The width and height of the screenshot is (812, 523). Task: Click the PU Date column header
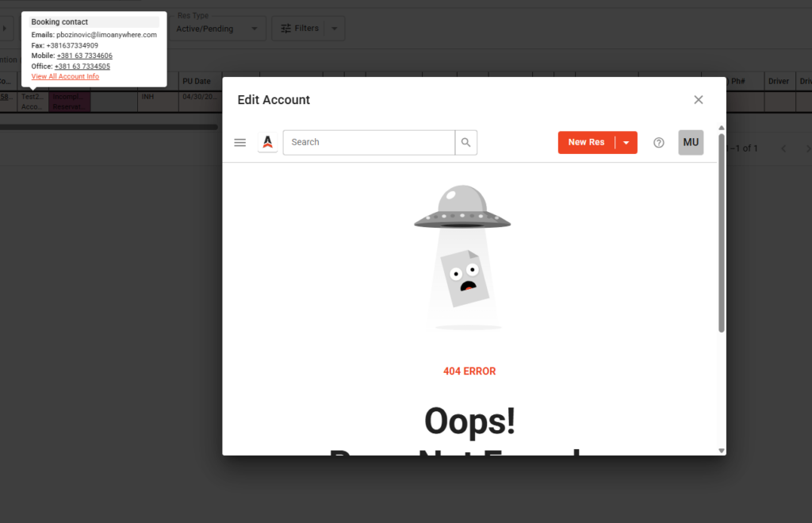pyautogui.click(x=197, y=82)
